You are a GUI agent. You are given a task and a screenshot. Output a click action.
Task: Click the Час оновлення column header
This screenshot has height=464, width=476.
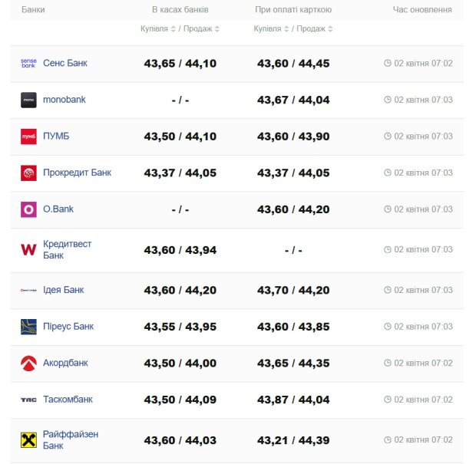[422, 10]
